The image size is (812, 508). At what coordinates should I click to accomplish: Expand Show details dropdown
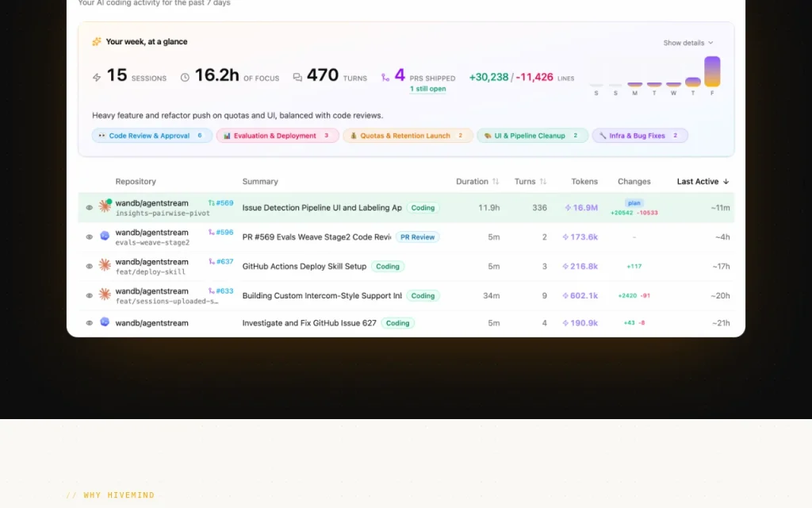coord(688,43)
